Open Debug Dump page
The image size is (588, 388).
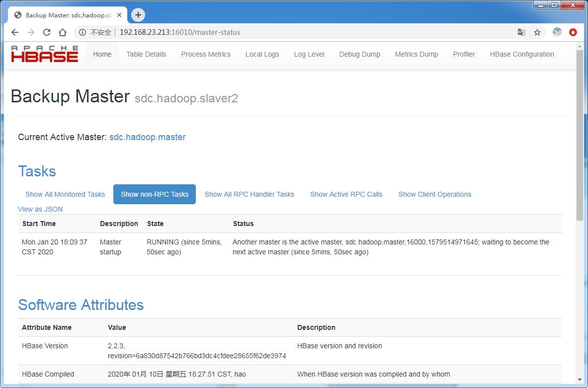pos(360,54)
